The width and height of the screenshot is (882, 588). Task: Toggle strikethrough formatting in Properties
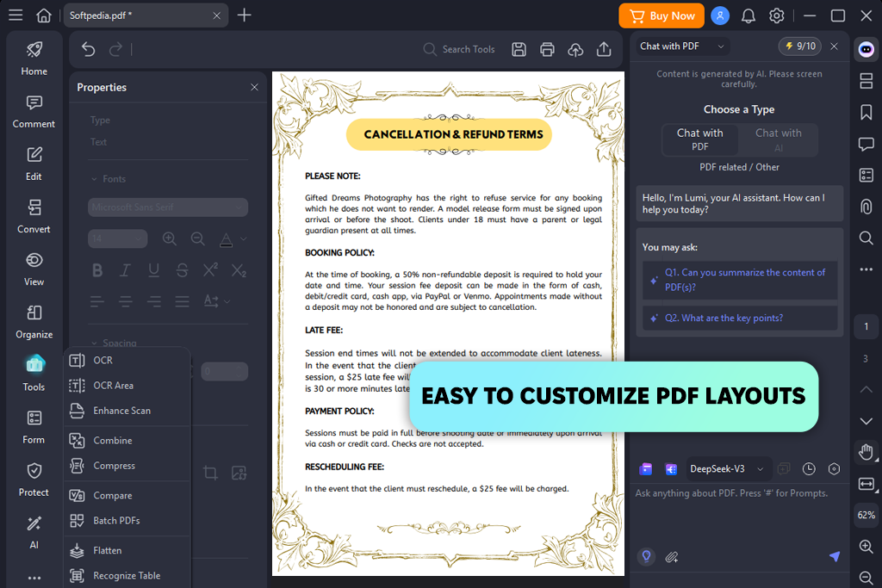click(x=182, y=270)
